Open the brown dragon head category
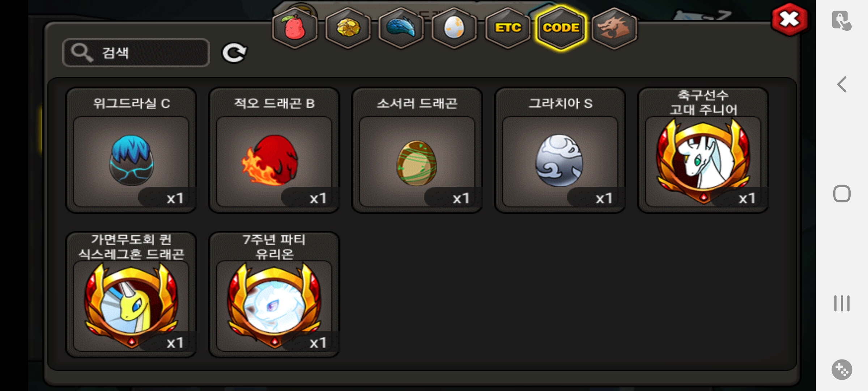868x391 pixels. (614, 28)
